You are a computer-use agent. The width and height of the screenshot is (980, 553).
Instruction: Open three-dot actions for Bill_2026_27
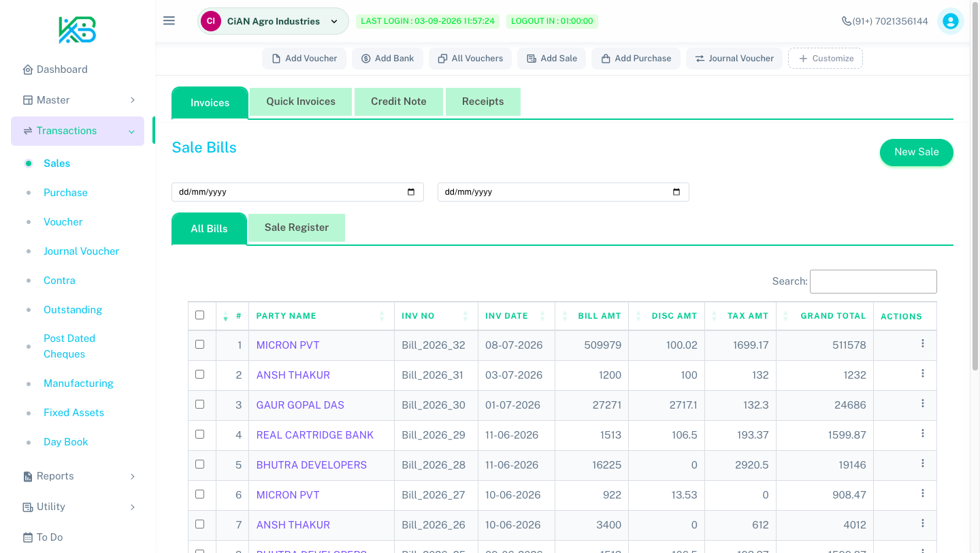click(x=923, y=494)
